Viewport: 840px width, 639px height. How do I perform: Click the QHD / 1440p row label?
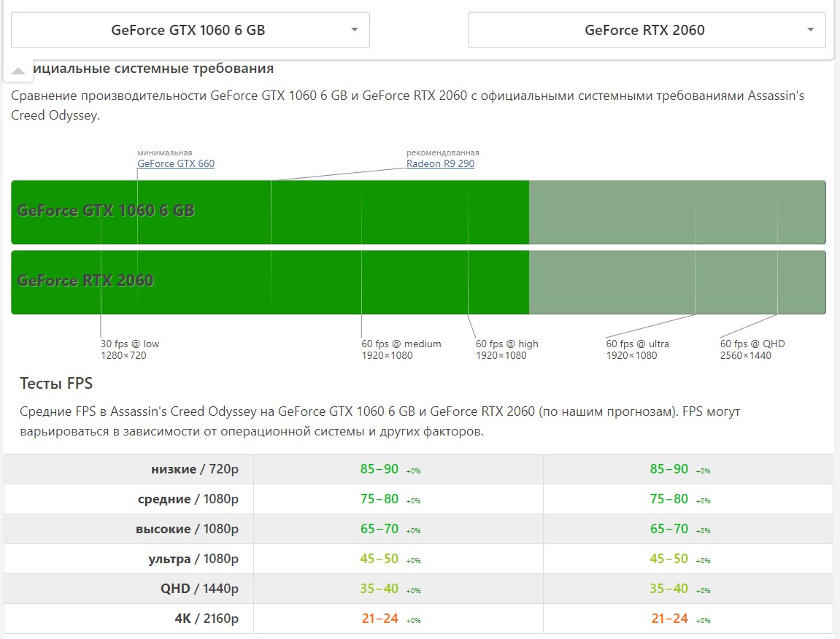tap(199, 589)
